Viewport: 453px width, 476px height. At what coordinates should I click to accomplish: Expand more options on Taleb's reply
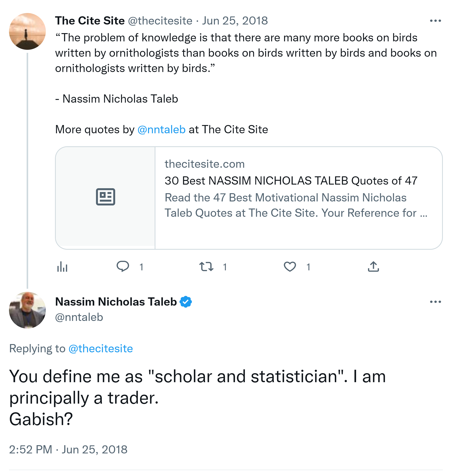coord(435,302)
